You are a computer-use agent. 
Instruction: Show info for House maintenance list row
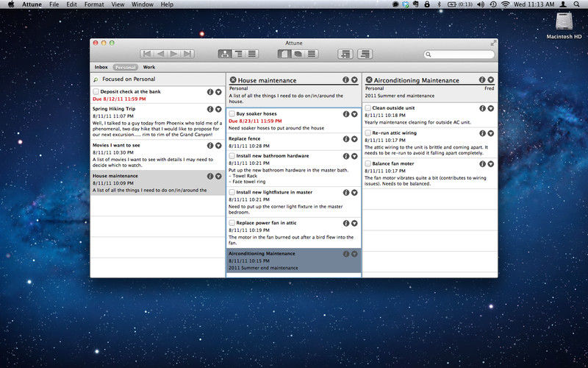(210, 176)
